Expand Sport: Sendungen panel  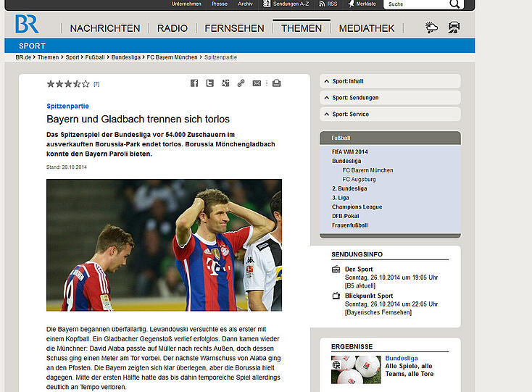coord(390,98)
